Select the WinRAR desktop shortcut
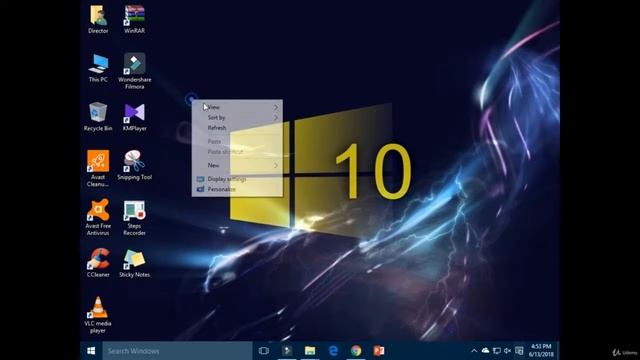This screenshot has height=360, width=640. click(134, 19)
